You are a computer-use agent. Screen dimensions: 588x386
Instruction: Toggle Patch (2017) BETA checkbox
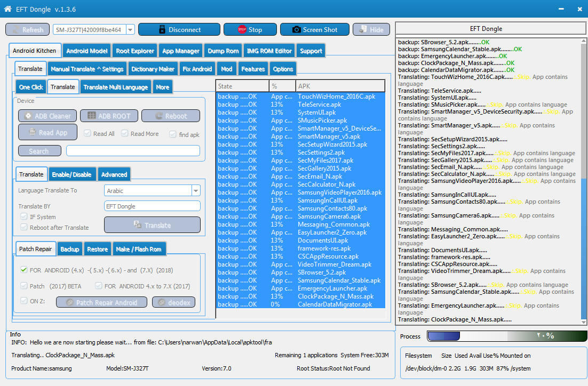click(24, 286)
